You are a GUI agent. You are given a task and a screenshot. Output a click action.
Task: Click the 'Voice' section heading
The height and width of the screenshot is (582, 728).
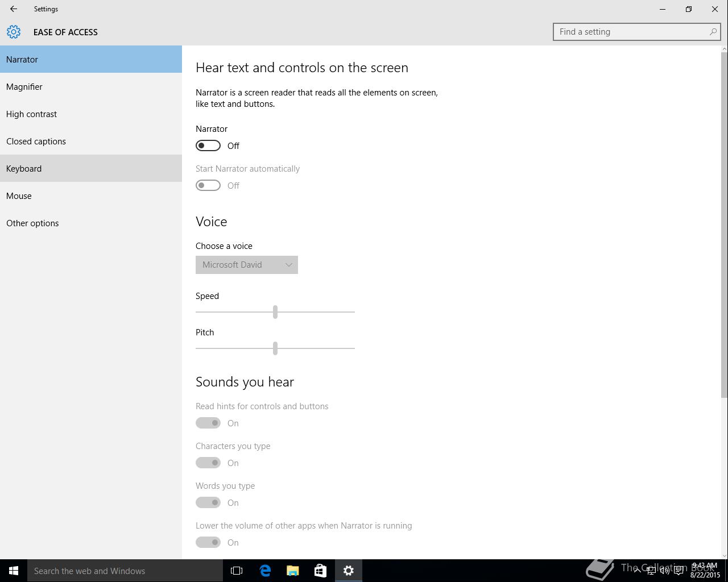[x=212, y=222]
